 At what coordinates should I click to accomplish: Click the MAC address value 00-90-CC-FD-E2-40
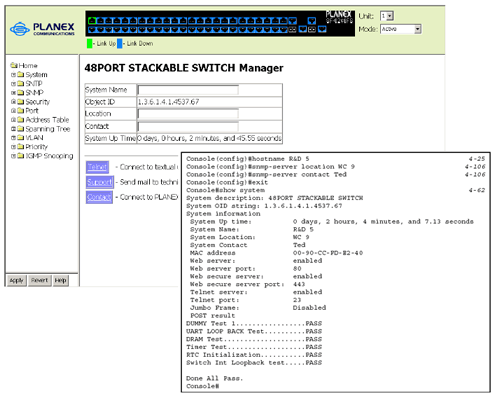[x=328, y=253]
